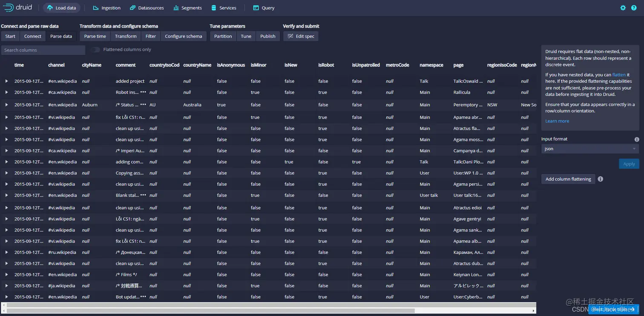This screenshot has height=316, width=644.
Task: Open the Query view
Action: pos(264,8)
